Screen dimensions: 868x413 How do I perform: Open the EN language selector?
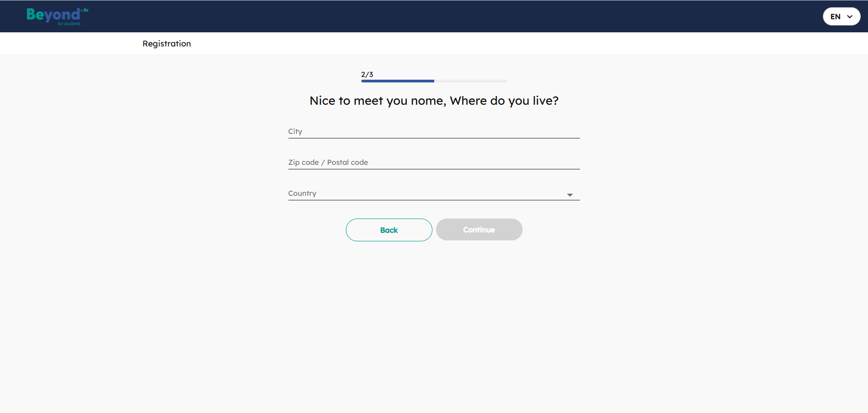841,16
